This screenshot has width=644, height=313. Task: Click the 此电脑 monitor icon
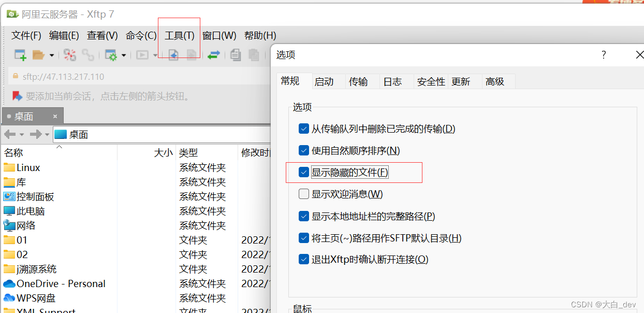point(9,211)
